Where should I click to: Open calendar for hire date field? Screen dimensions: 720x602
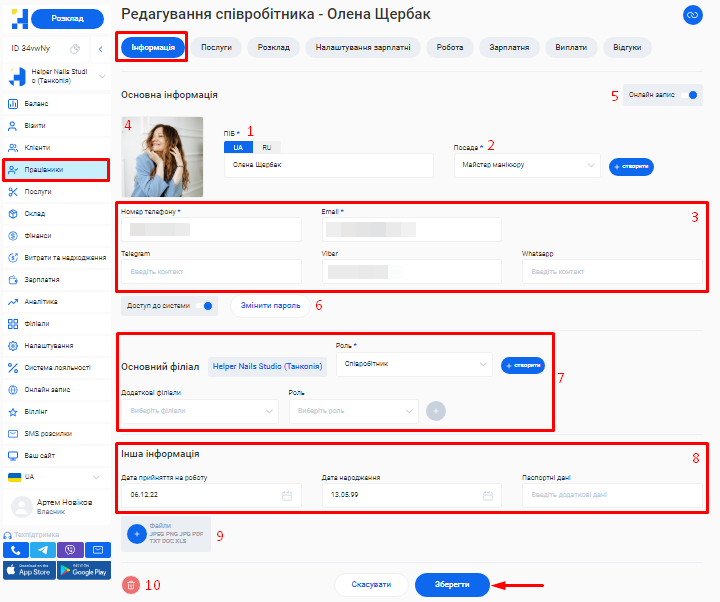pos(287,495)
